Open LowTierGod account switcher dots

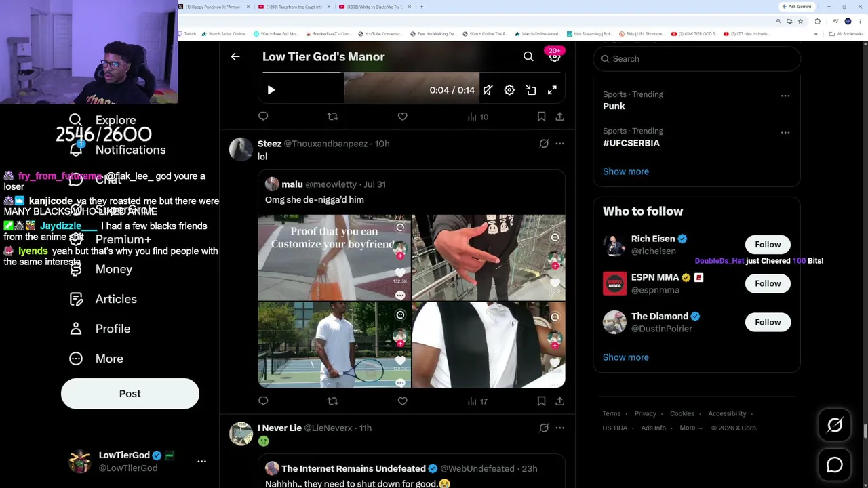coord(201,462)
